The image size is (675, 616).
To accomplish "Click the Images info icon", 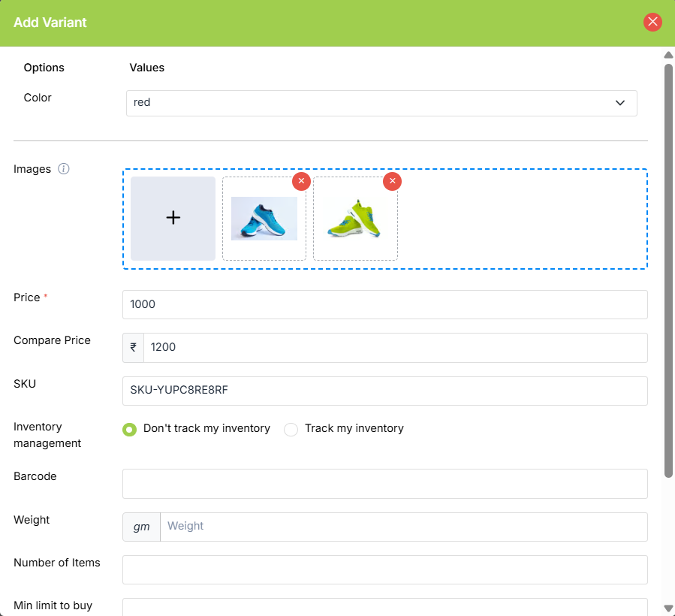I will [64, 169].
